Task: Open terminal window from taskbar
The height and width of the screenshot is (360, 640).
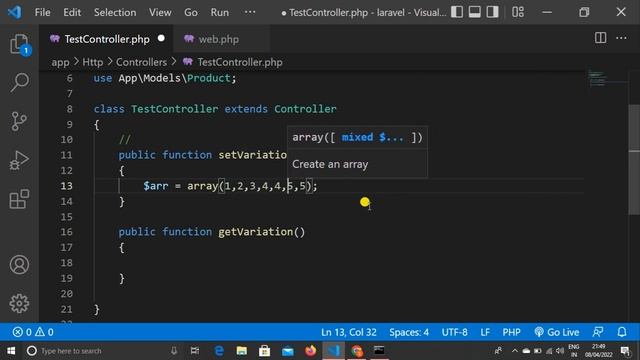Action: click(379, 350)
